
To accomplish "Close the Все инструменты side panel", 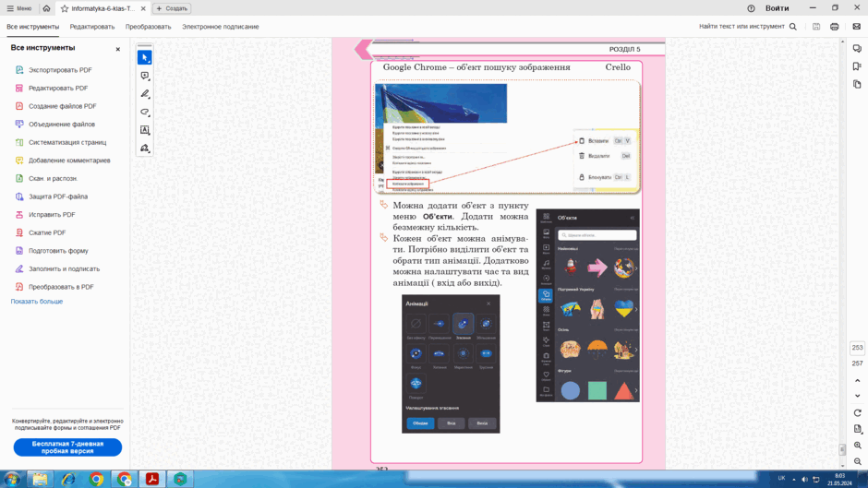I will point(118,49).
